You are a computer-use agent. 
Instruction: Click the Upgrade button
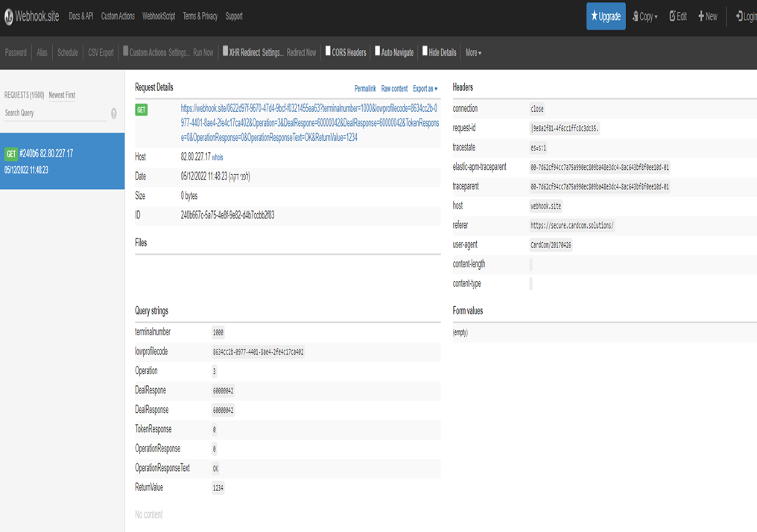pos(606,16)
